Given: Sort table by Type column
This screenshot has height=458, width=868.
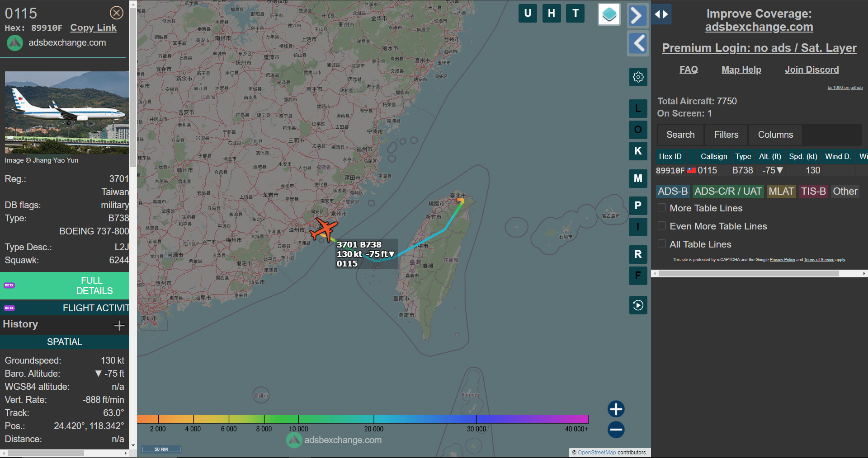Looking at the screenshot, I should pyautogui.click(x=743, y=156).
